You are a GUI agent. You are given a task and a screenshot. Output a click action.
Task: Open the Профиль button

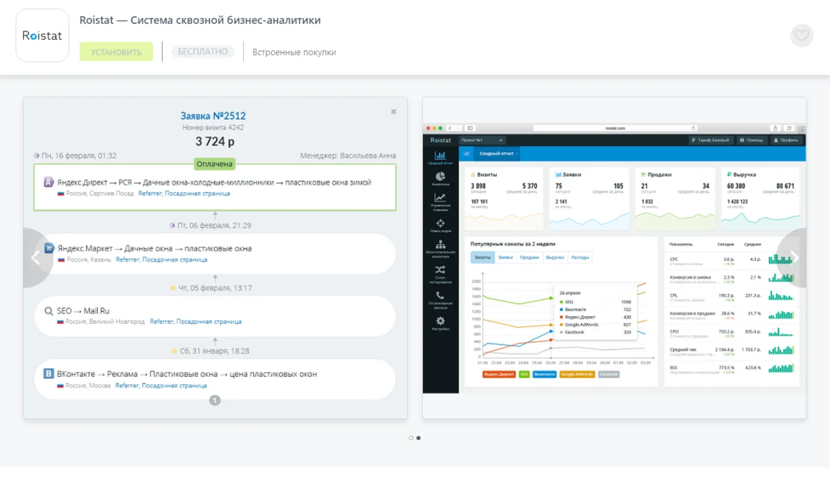coord(787,140)
